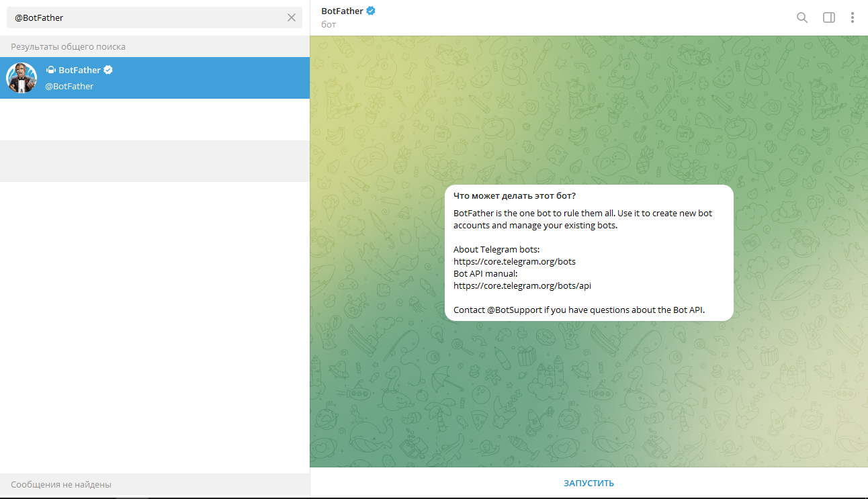Click the 'Результаты общего поиска' section header
This screenshot has height=503, width=868.
coord(68,46)
